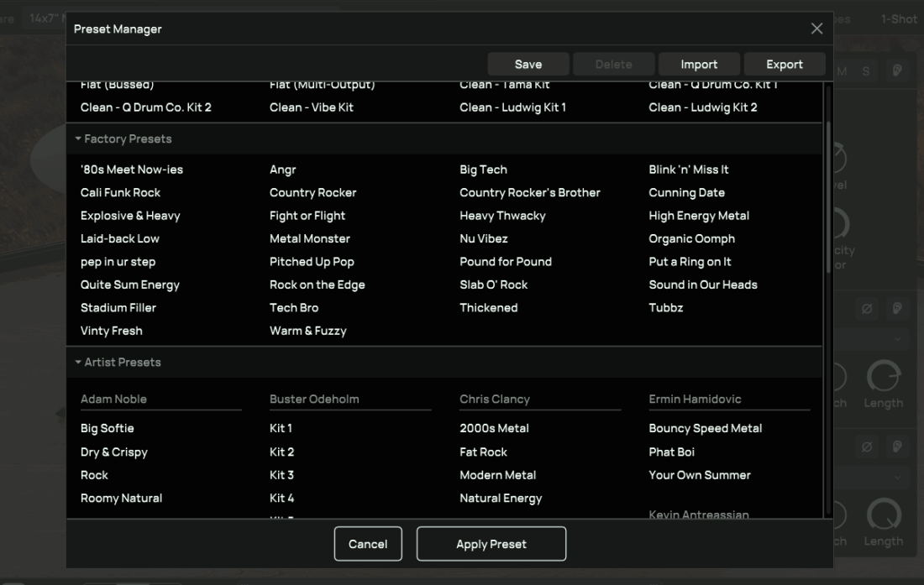Click the Import button
The height and width of the screenshot is (585, 924).
pyautogui.click(x=699, y=65)
